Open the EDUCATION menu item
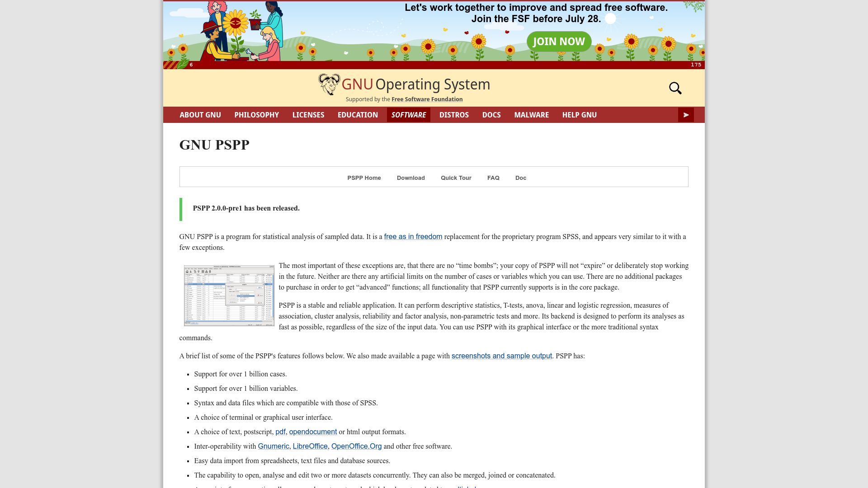 (358, 115)
